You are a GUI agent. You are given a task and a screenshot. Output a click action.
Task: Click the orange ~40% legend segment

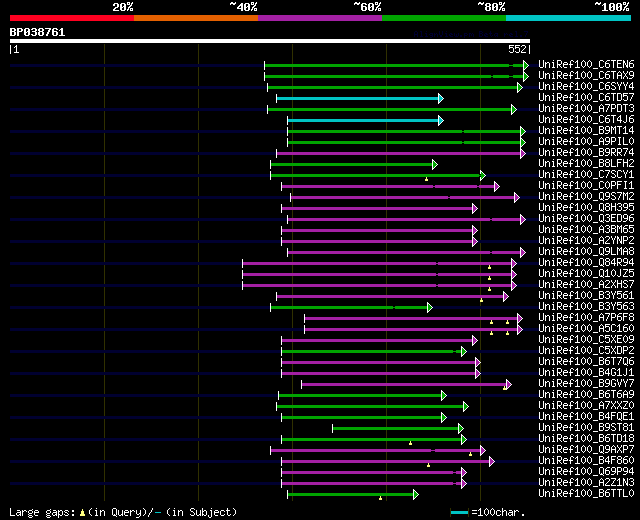(196, 18)
